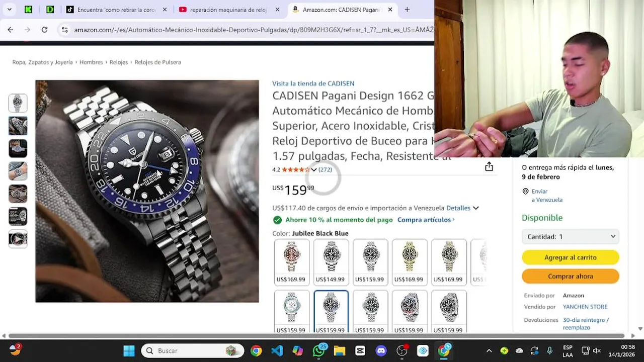The image size is (644, 362).
Task: Select the Amazon CADISEN Pagani tab
Action: pos(343,10)
